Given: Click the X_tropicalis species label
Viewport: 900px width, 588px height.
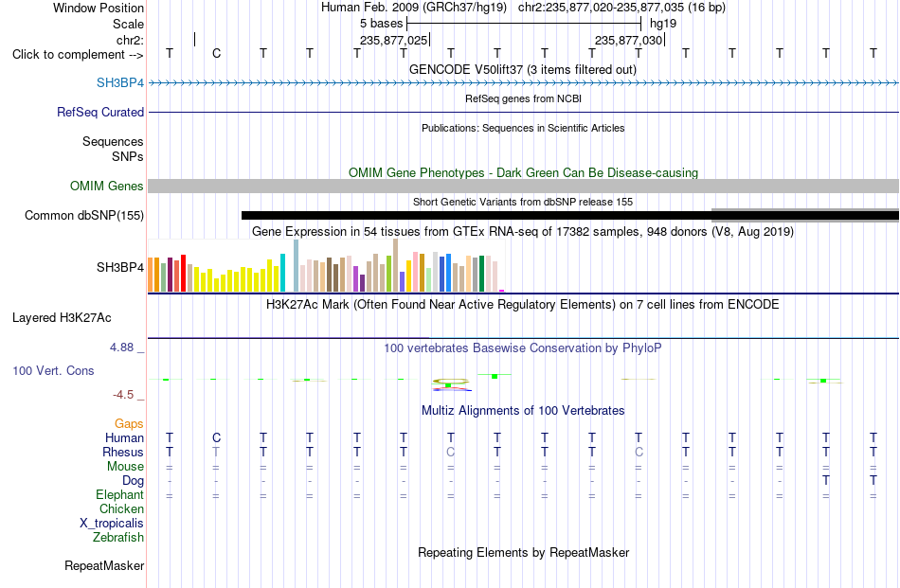Looking at the screenshot, I should [112, 524].
